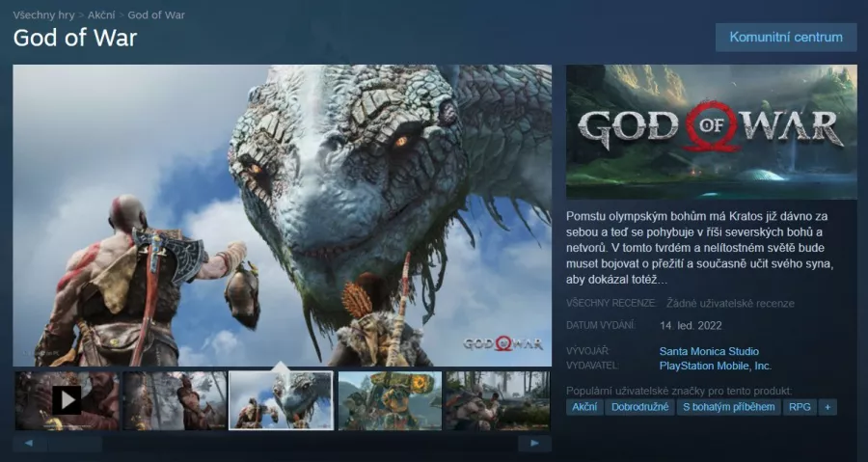Click the large World Serpent screenshot
This screenshot has width=868, height=462.
point(283,216)
